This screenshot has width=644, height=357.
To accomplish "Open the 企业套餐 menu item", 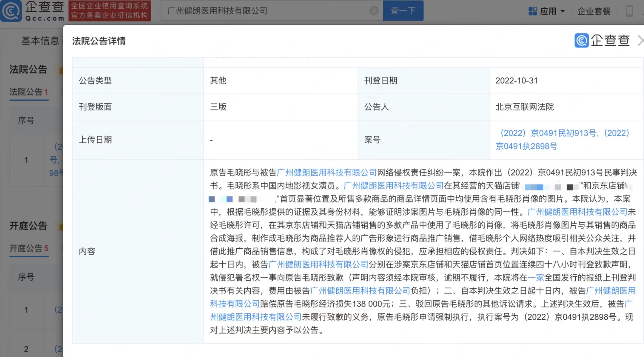I will pyautogui.click(x=594, y=11).
